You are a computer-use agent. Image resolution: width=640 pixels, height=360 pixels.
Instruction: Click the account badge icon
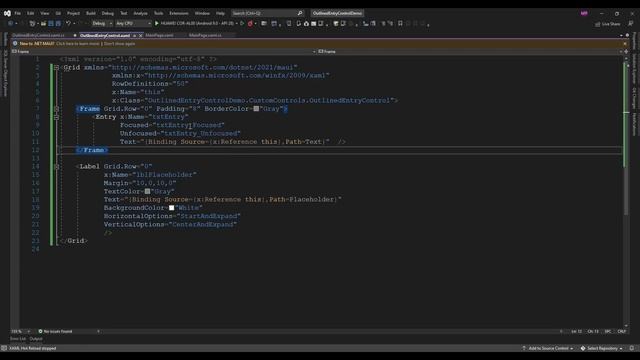click(584, 13)
